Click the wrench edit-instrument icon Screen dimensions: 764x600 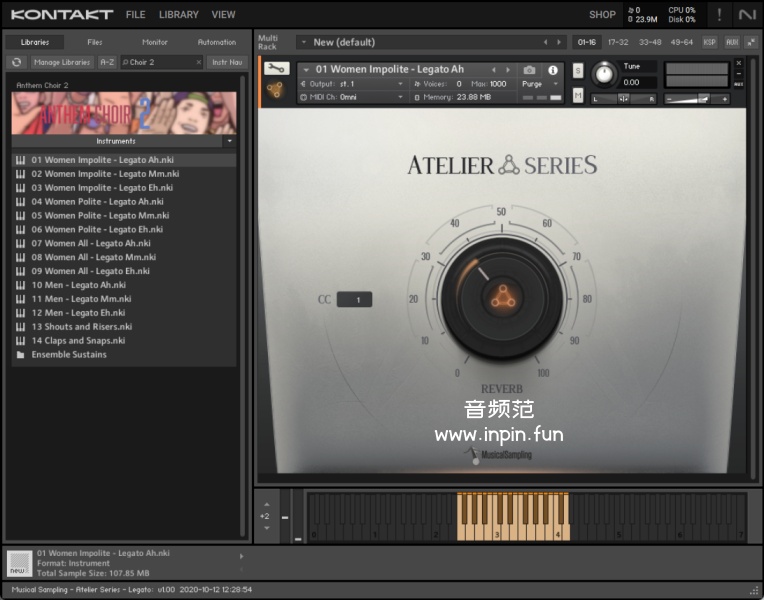(277, 69)
